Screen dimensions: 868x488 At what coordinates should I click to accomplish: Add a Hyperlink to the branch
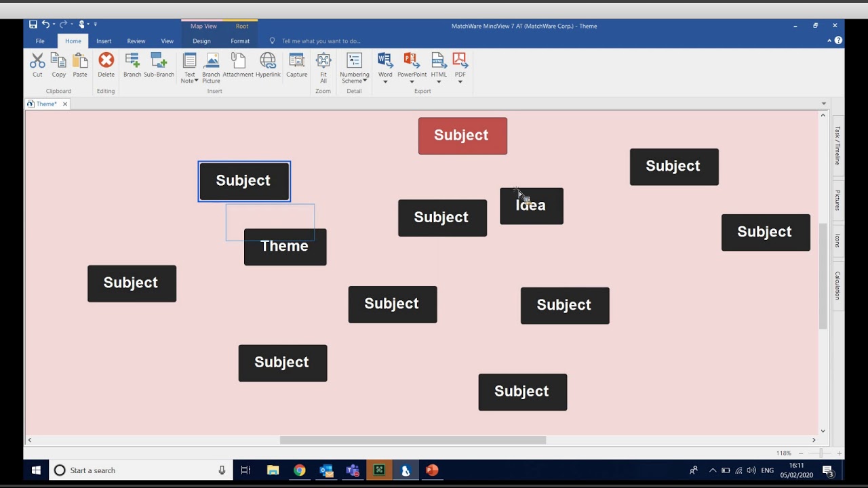point(268,66)
